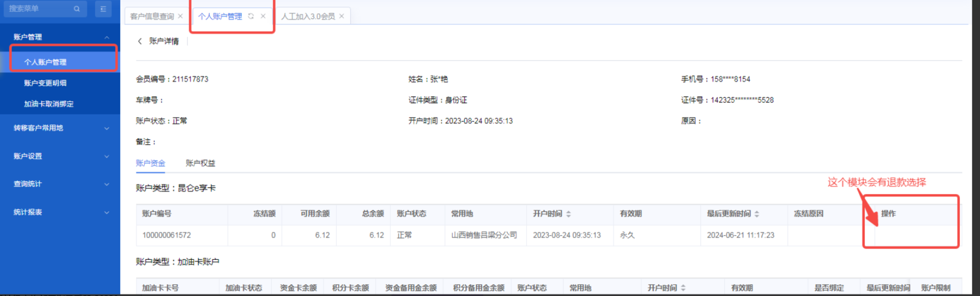Screen dimensions: 980x296
Task: Click the refresh icon on 个人账户管理 tab
Action: tap(251, 16)
